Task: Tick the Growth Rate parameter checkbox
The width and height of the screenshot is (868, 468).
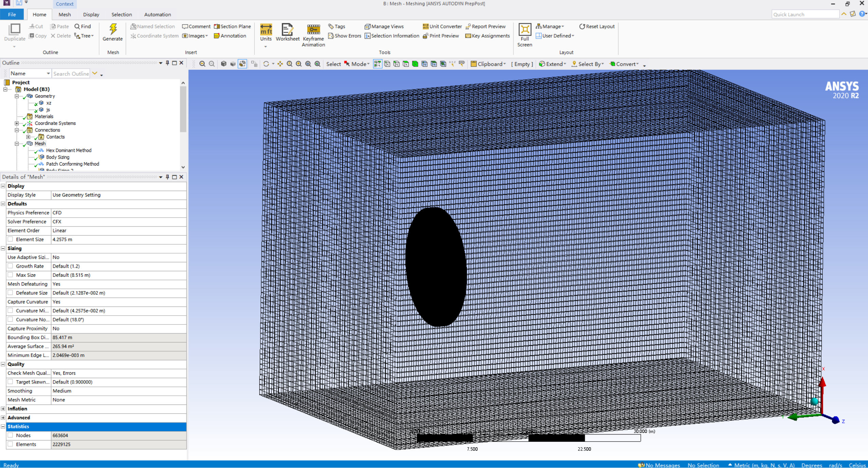Action: click(x=11, y=266)
